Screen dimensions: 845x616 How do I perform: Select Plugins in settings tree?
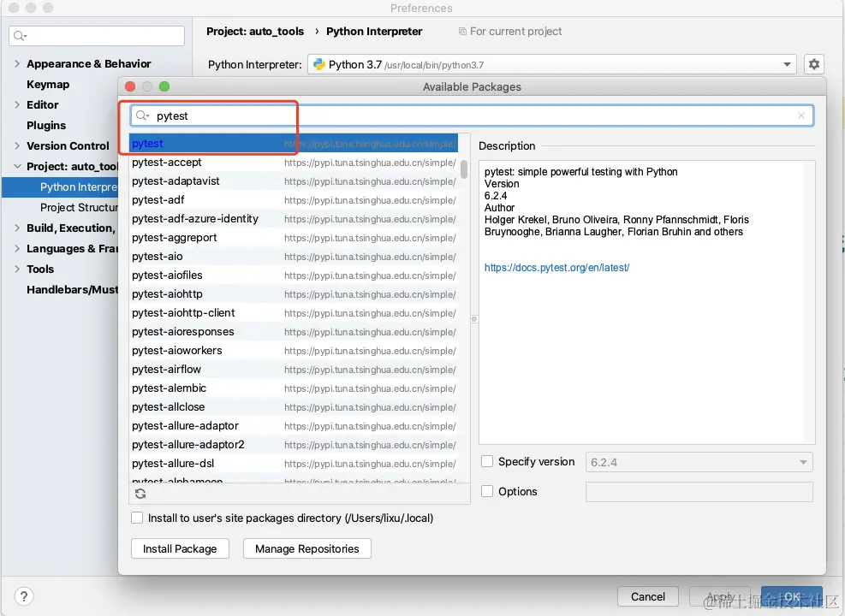pyautogui.click(x=46, y=126)
